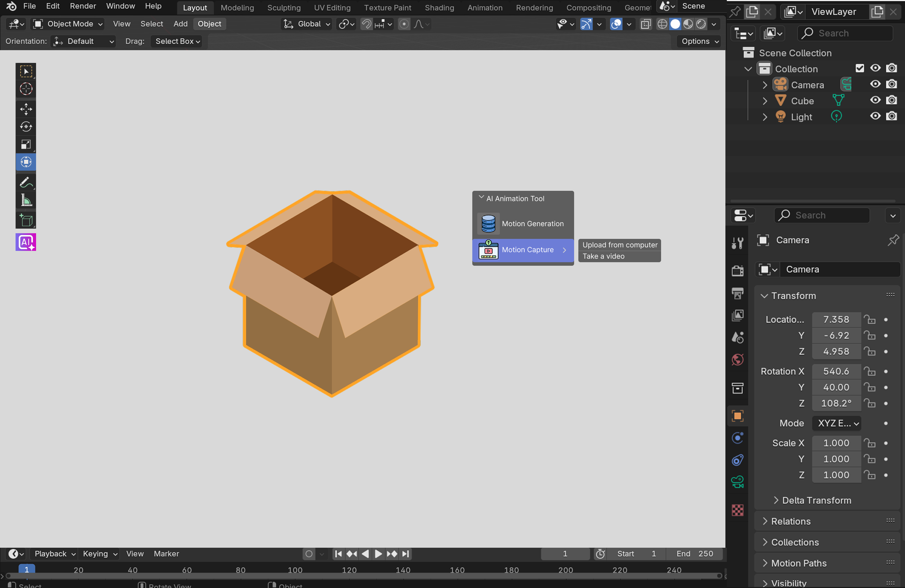This screenshot has height=588, width=905.
Task: Expand the Light object in the outliner
Action: (x=764, y=117)
